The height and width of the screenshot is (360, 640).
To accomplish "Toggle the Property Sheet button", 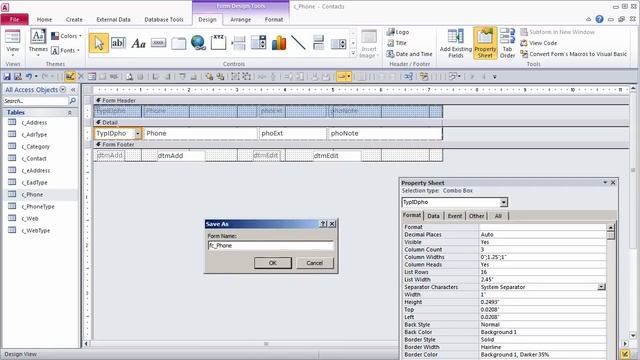I will (x=485, y=43).
